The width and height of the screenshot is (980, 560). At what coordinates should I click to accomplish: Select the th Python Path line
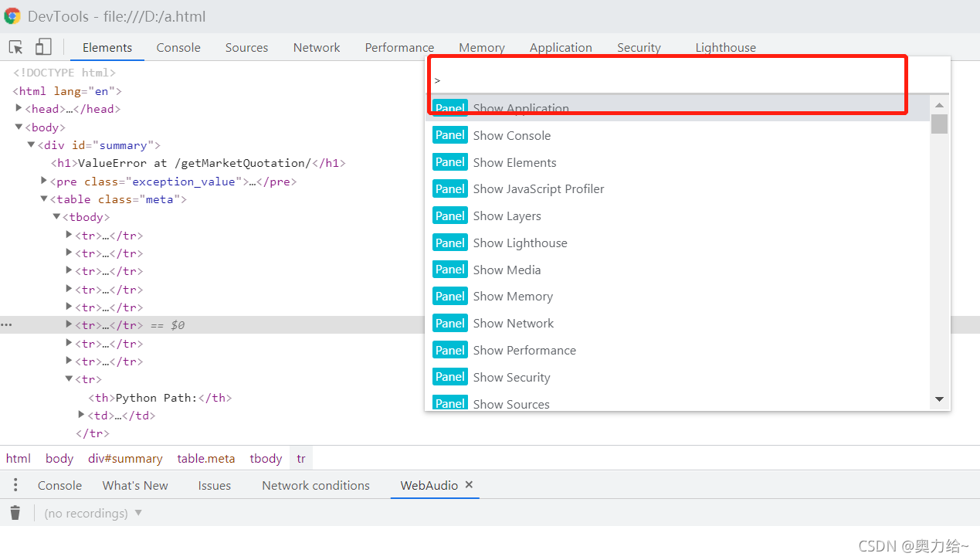pos(160,398)
